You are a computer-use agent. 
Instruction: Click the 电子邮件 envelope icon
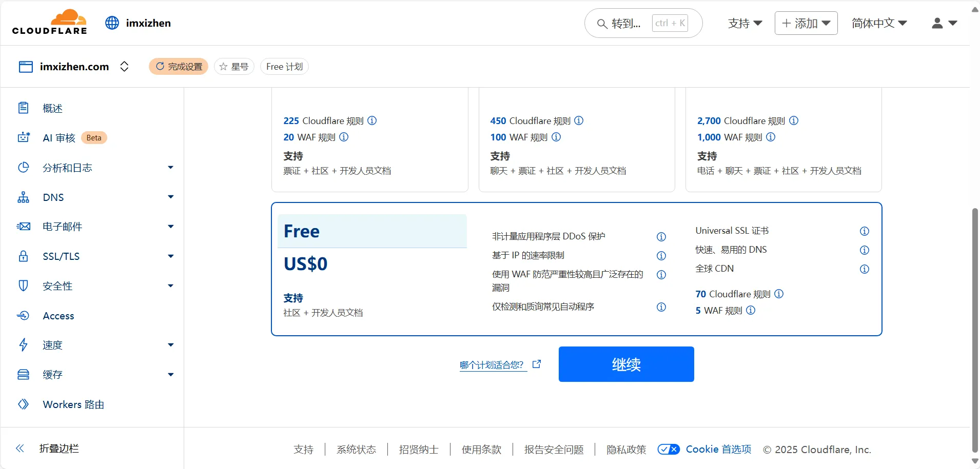24,227
